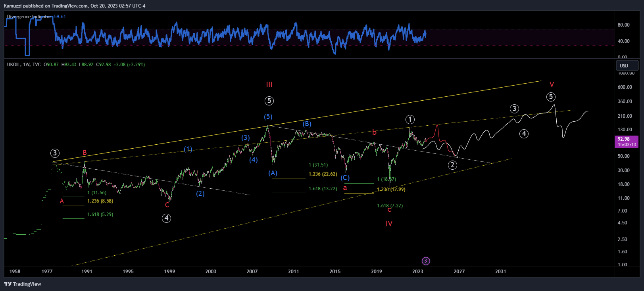Click the 4.50 price axis label

click(x=622, y=223)
